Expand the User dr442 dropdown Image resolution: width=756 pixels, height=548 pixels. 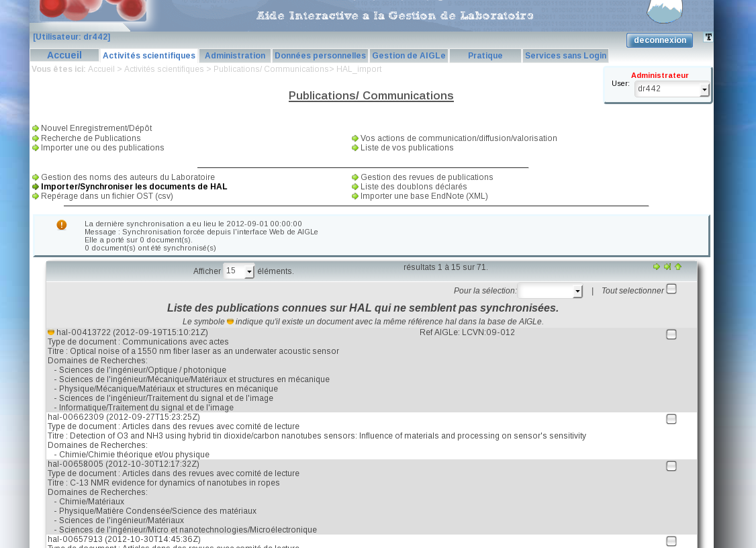pos(704,89)
